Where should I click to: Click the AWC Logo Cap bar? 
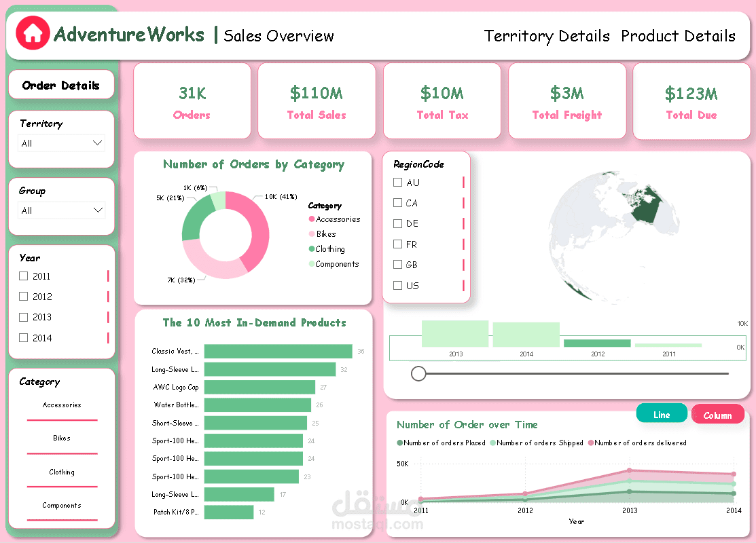pos(260,387)
